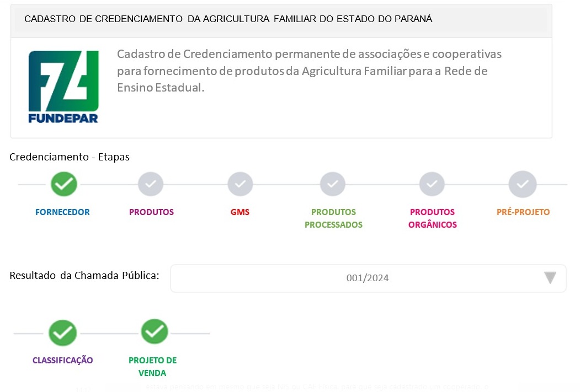Click the Projeto de Venda checkmark icon
This screenshot has width=580, height=392.
click(155, 331)
